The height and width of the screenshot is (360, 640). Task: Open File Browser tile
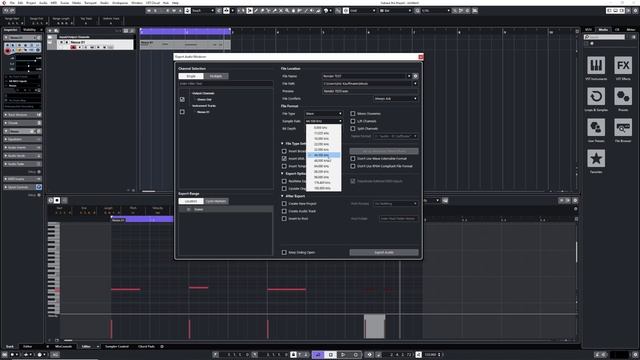[x=623, y=127]
